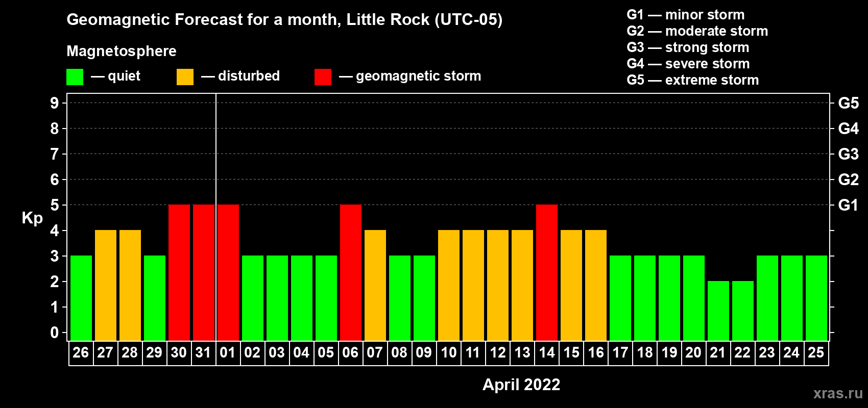Click date label 15 on the axis
The width and height of the screenshot is (868, 408).
(x=571, y=353)
